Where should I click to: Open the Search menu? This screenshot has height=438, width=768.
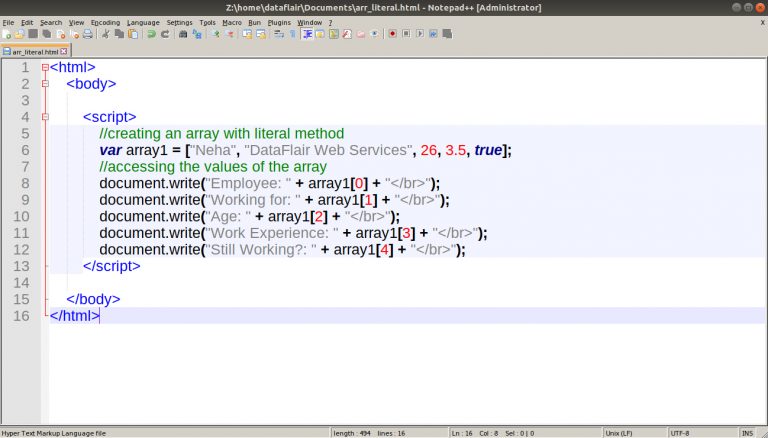click(51, 23)
